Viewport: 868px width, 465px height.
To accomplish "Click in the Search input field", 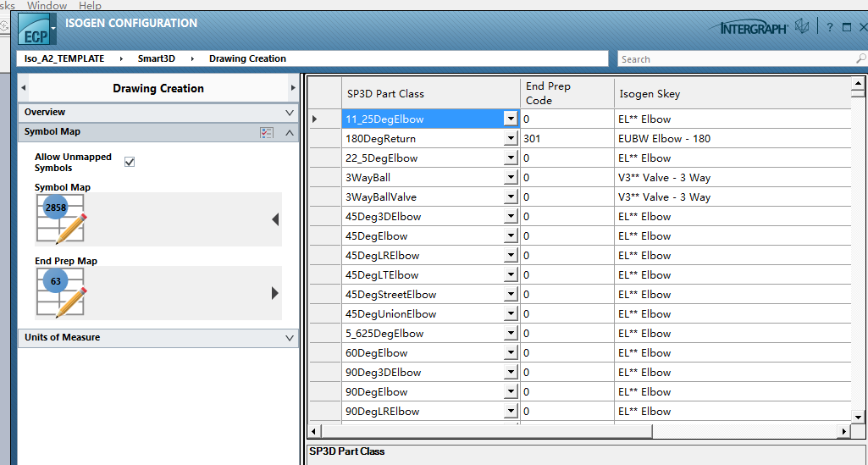I will [x=736, y=58].
